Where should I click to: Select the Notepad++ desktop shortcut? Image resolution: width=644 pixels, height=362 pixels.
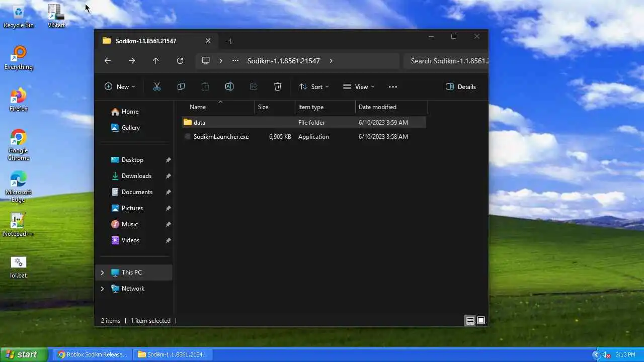[19, 225]
